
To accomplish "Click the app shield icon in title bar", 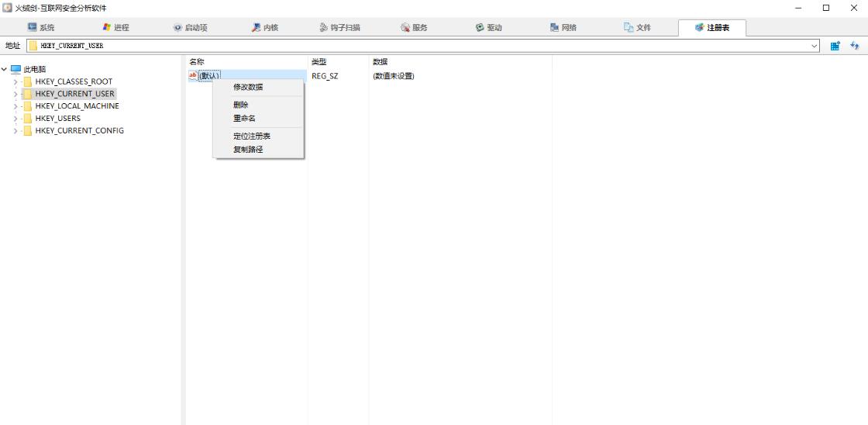I will (x=7, y=8).
